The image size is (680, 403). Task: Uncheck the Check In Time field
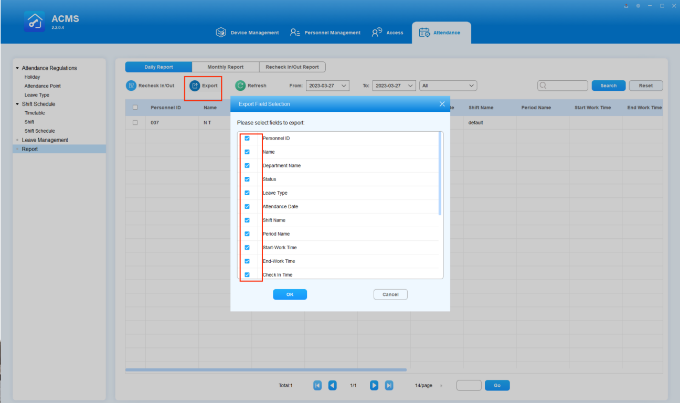point(247,273)
